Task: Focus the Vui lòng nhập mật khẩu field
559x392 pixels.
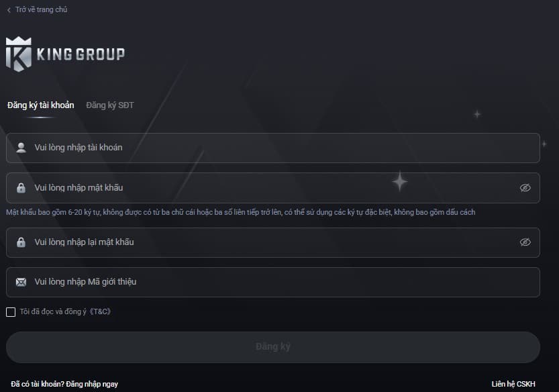Action: (x=273, y=188)
